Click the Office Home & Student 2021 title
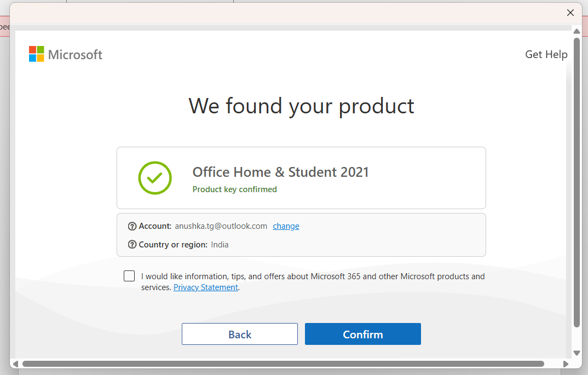The image size is (588, 375). tap(280, 172)
